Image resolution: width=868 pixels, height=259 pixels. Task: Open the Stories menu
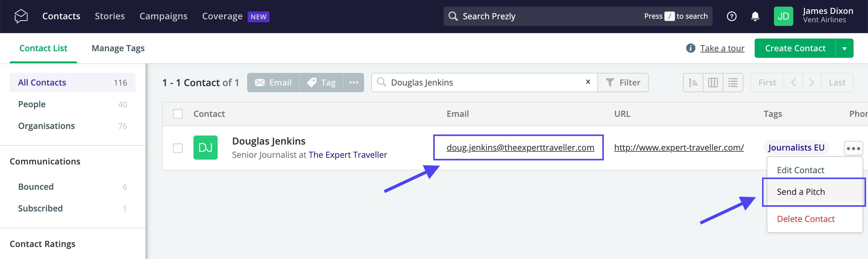(x=109, y=16)
